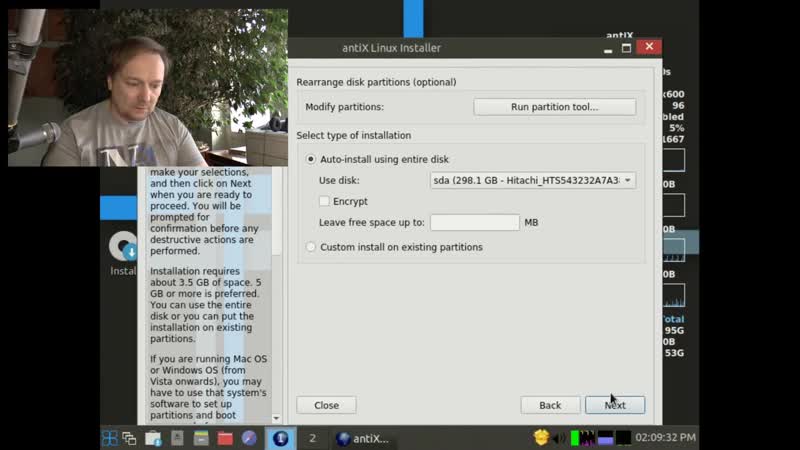This screenshot has height=450, width=800.
Task: Click the Leave free space input field
Action: 474,222
